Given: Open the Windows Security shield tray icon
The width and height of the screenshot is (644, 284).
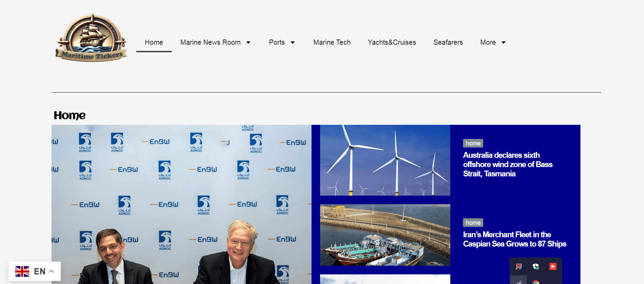Looking at the screenshot, I should pos(536,266).
